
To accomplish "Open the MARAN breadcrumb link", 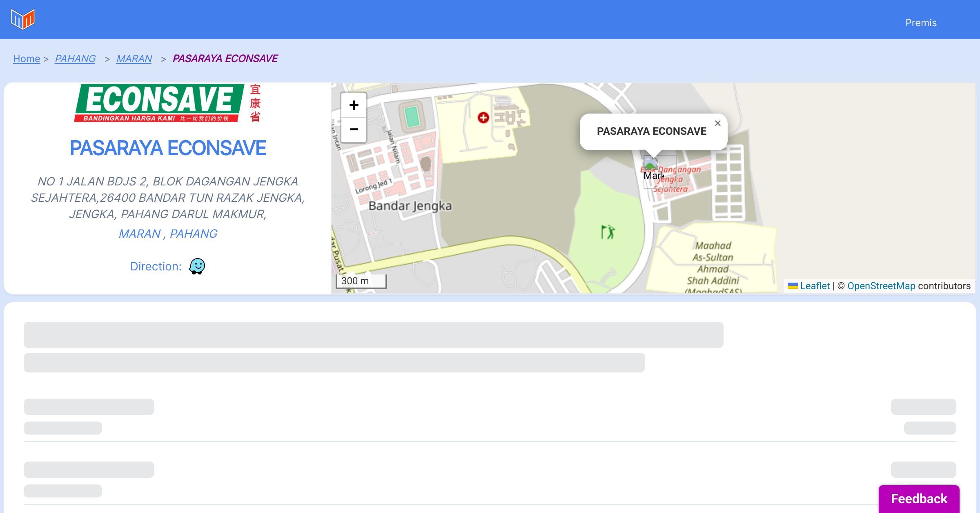I will 134,59.
